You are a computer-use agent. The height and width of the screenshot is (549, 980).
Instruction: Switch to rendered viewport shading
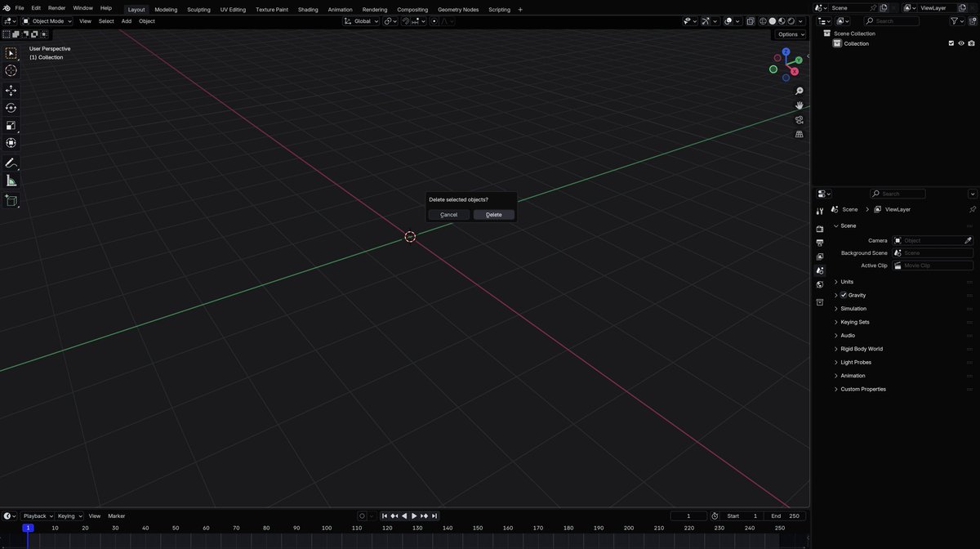[x=791, y=21]
